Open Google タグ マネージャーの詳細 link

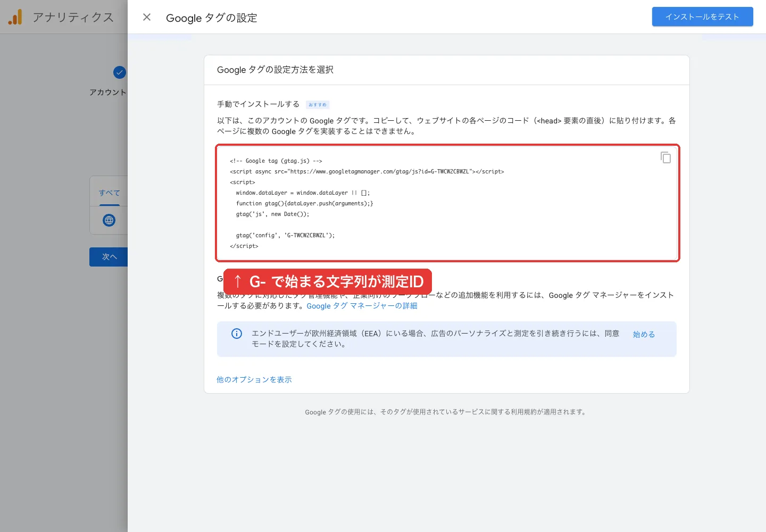(x=362, y=306)
